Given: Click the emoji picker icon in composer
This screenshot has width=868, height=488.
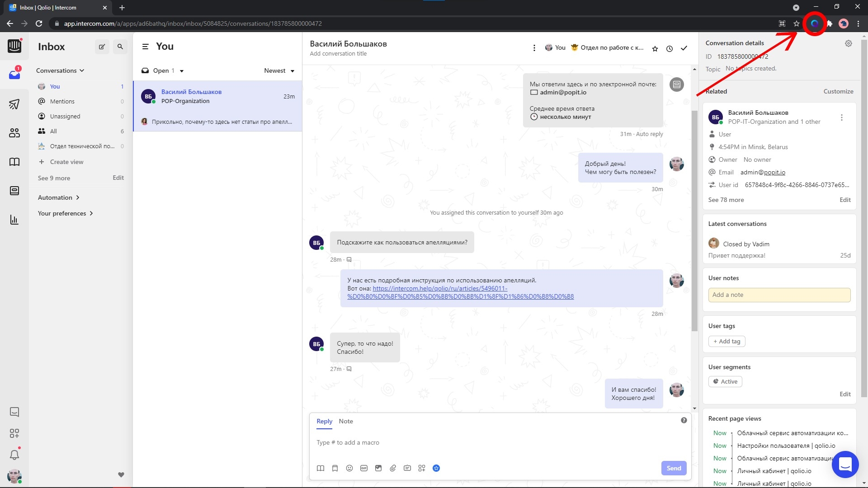Looking at the screenshot, I should (349, 468).
